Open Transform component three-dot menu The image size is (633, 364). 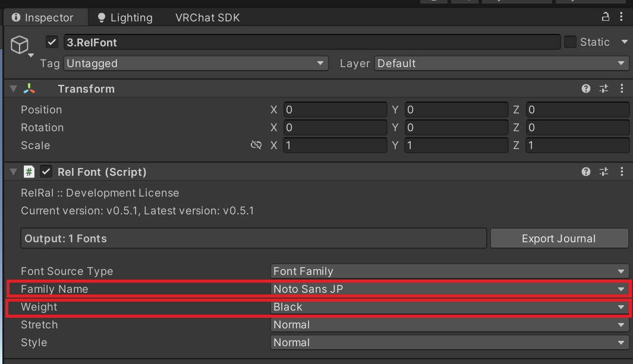pos(622,88)
